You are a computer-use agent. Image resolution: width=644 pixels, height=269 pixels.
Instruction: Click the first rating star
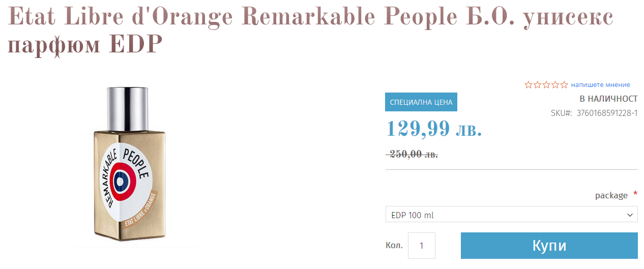click(x=529, y=85)
